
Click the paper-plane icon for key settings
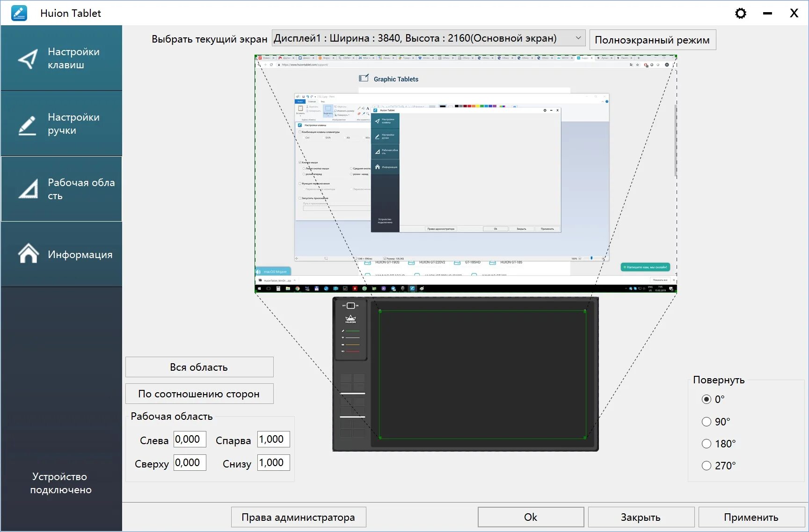pyautogui.click(x=28, y=59)
